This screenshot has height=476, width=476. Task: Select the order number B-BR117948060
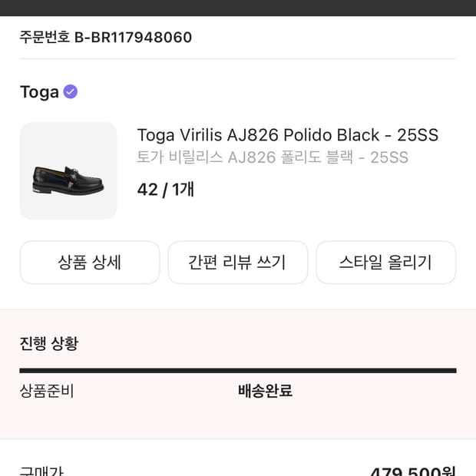133,37
